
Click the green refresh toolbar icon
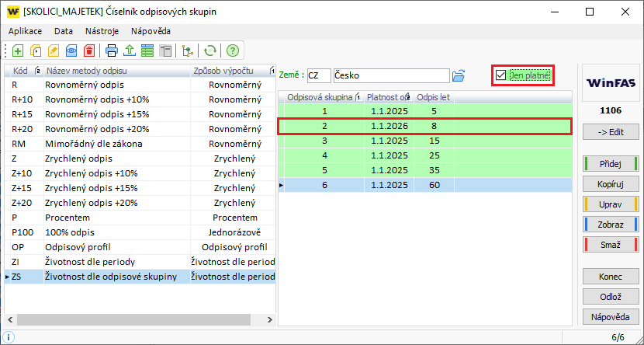pos(209,51)
